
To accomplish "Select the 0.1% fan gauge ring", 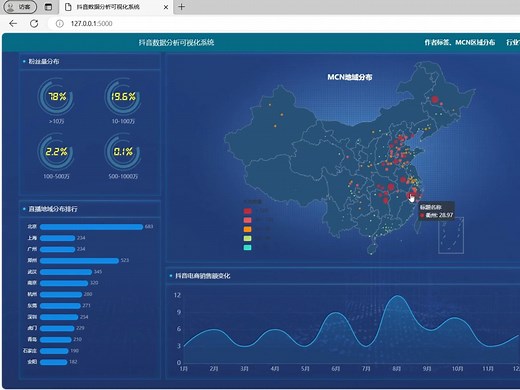I will (123, 152).
